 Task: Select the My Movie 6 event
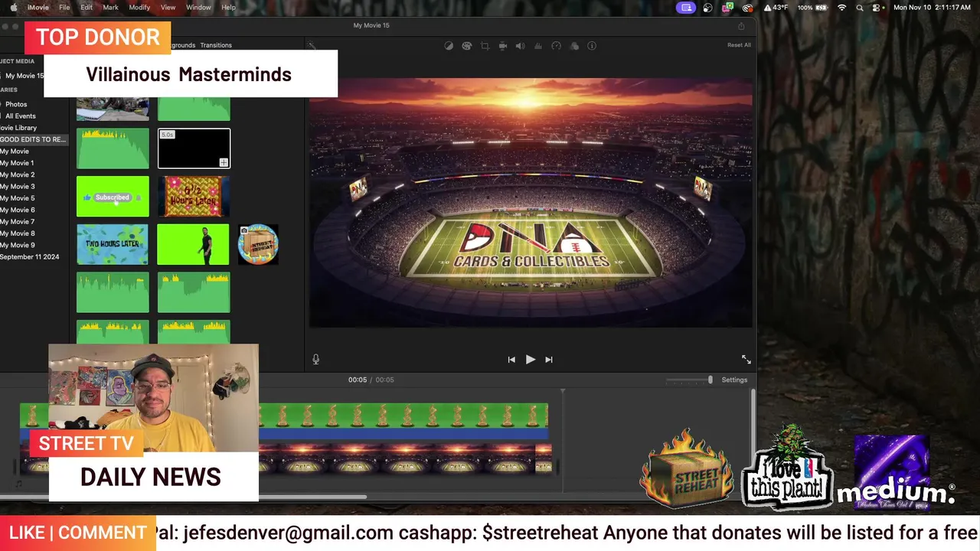[17, 210]
